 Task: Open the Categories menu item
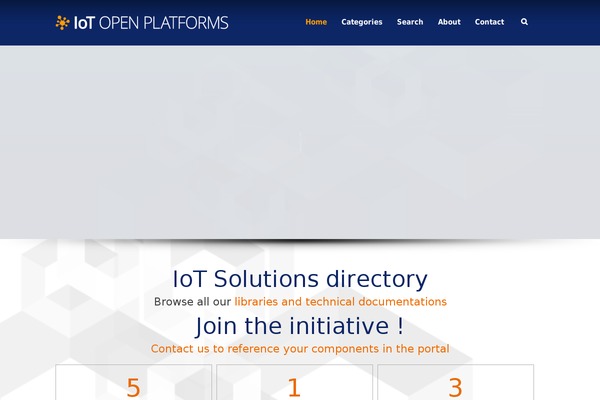tap(362, 22)
